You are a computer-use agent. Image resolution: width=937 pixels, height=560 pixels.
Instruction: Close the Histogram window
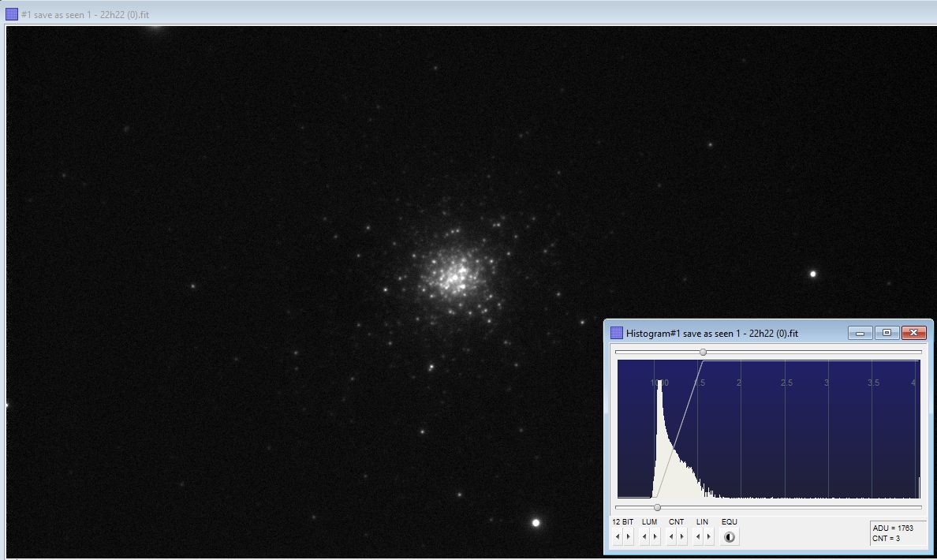click(913, 333)
